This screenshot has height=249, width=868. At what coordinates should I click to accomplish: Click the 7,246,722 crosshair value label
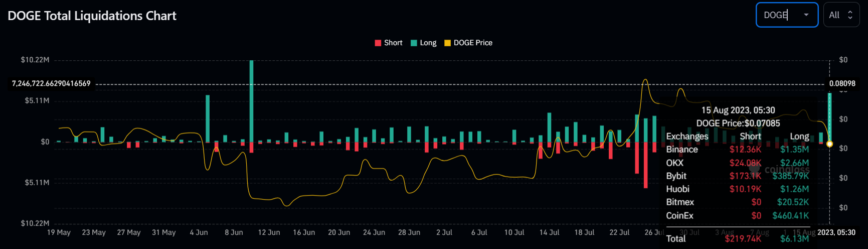[51, 83]
